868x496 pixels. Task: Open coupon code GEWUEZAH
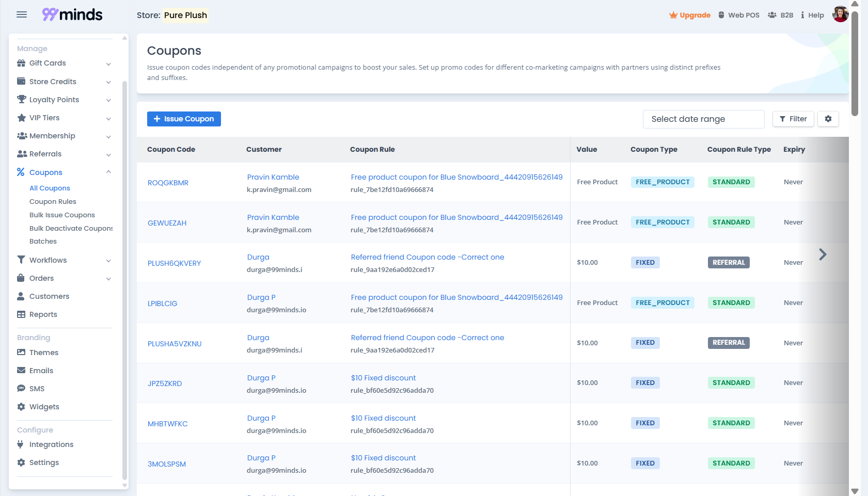(167, 223)
